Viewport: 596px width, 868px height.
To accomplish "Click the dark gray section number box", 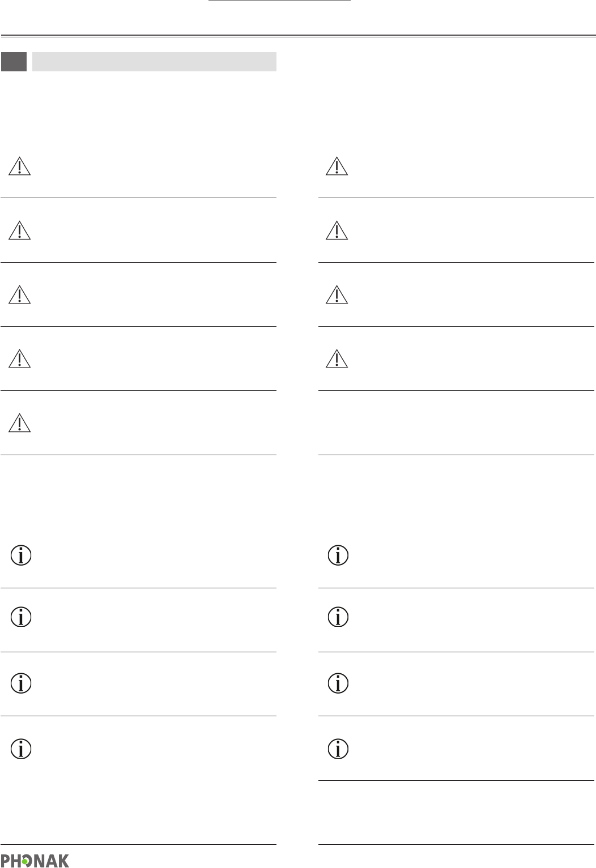I will pos(14,62).
